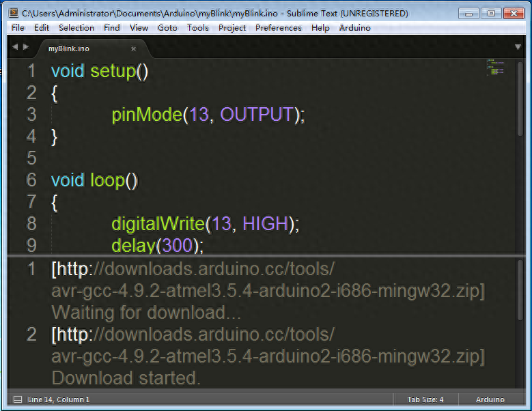This screenshot has width=532, height=411.
Task: Click the delay call in line 9
Action: [x=133, y=246]
